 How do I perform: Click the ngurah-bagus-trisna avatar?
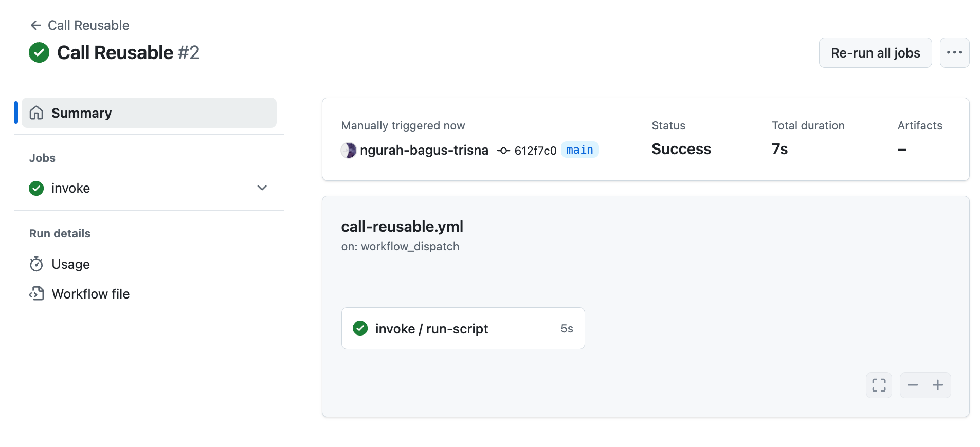tap(349, 150)
